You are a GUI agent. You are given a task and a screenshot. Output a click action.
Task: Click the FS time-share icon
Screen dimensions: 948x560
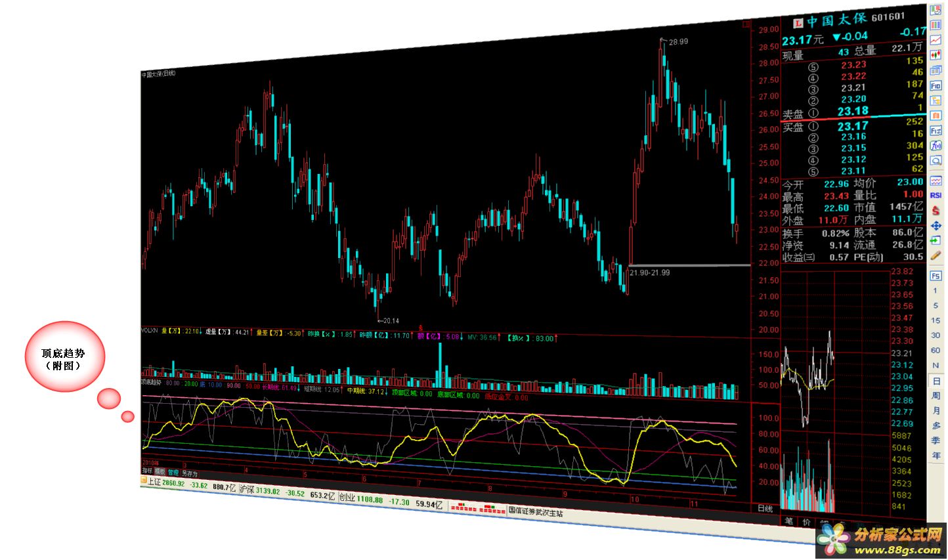pyautogui.click(x=936, y=276)
